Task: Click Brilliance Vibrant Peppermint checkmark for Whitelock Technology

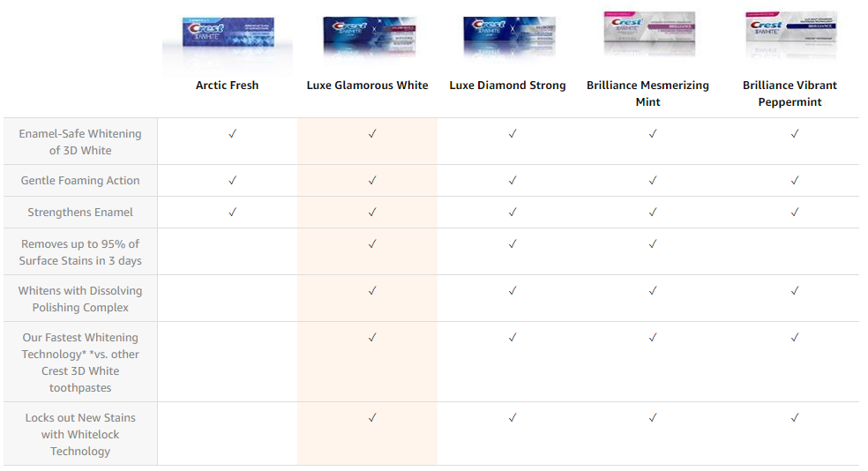Action: (x=795, y=417)
